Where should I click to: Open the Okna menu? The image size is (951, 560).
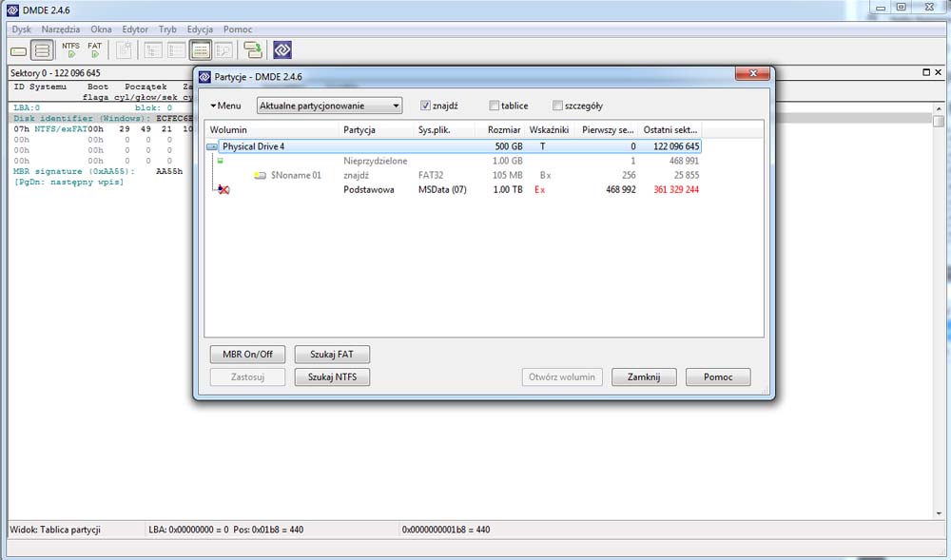[102, 29]
